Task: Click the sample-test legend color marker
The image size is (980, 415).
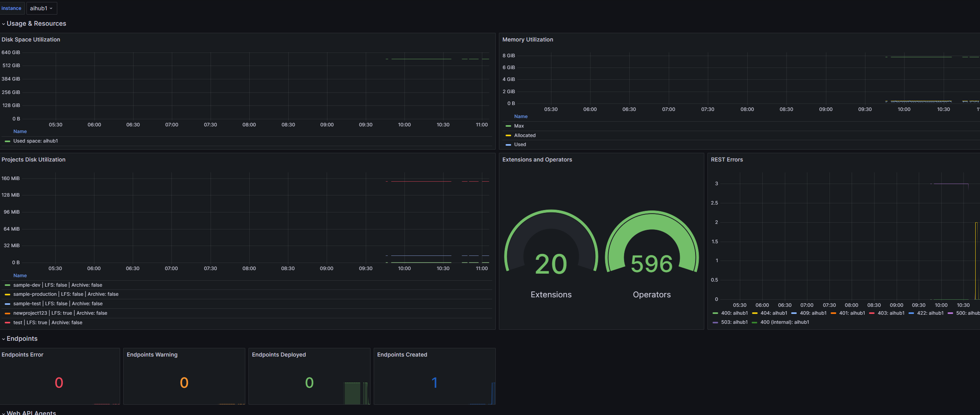Action: [8, 304]
